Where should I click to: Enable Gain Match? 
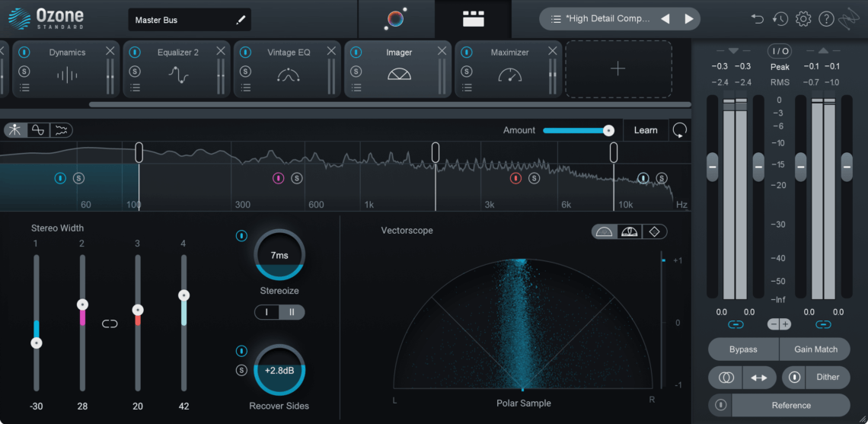pos(815,349)
